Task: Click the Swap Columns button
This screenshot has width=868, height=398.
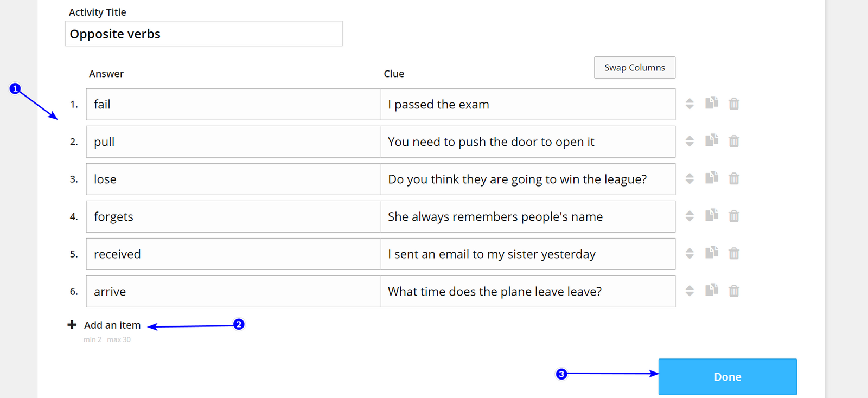Action: pyautogui.click(x=635, y=68)
